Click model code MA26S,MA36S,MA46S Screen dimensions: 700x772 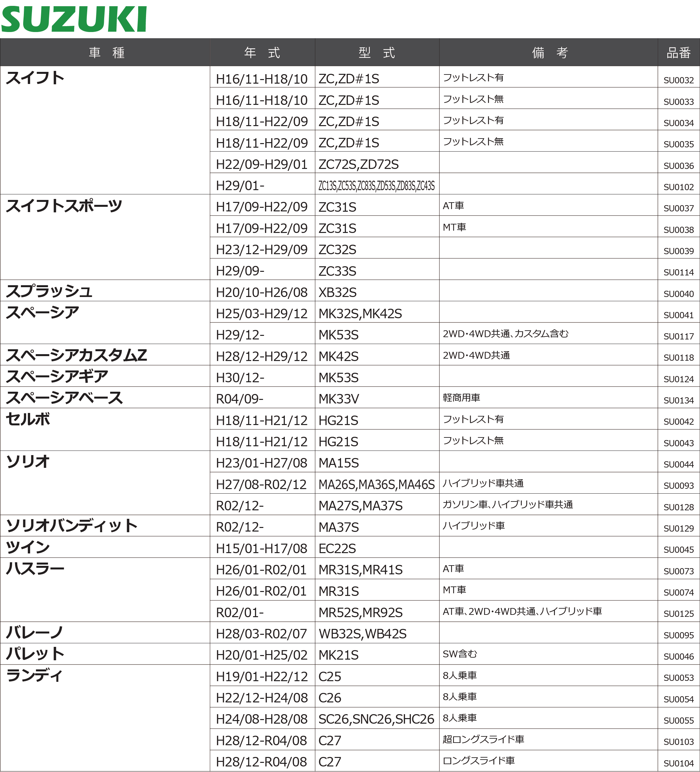tap(376, 485)
